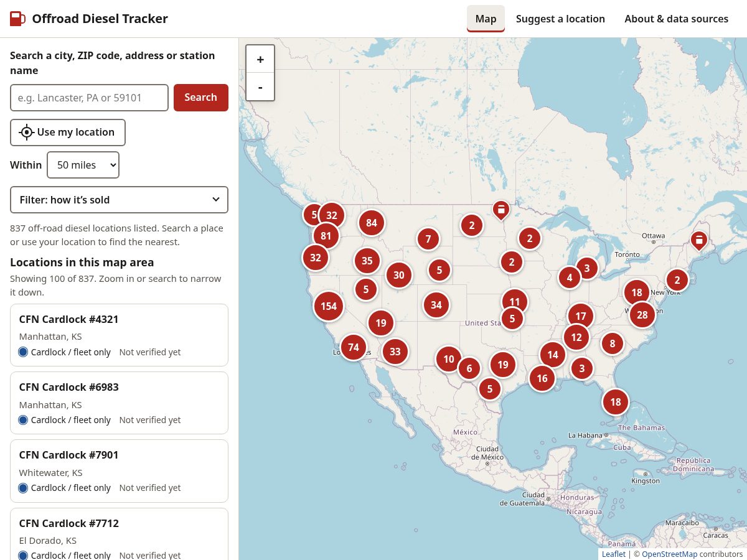Open the 154-location cluster in California
Screen dimensions: 747x560
tap(329, 306)
